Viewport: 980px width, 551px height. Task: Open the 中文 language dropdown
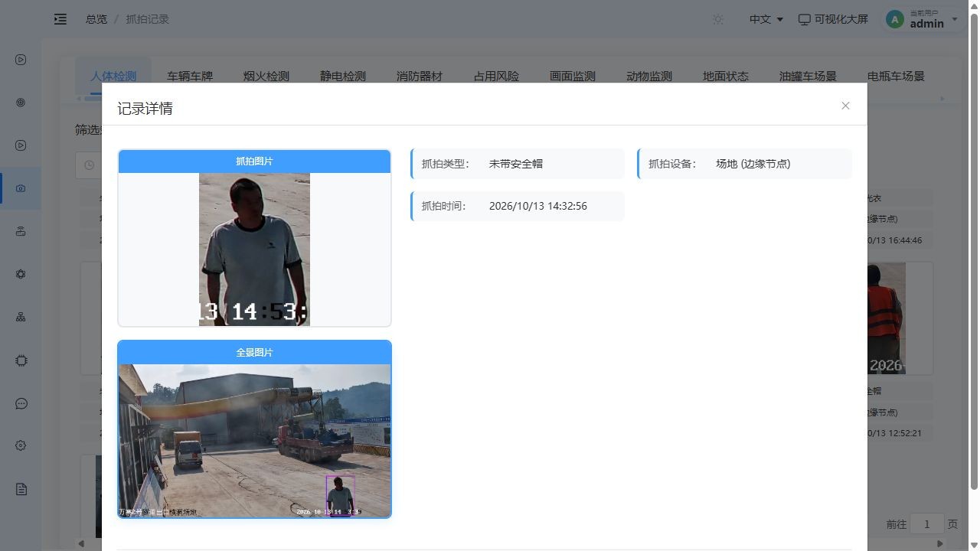[x=766, y=19]
